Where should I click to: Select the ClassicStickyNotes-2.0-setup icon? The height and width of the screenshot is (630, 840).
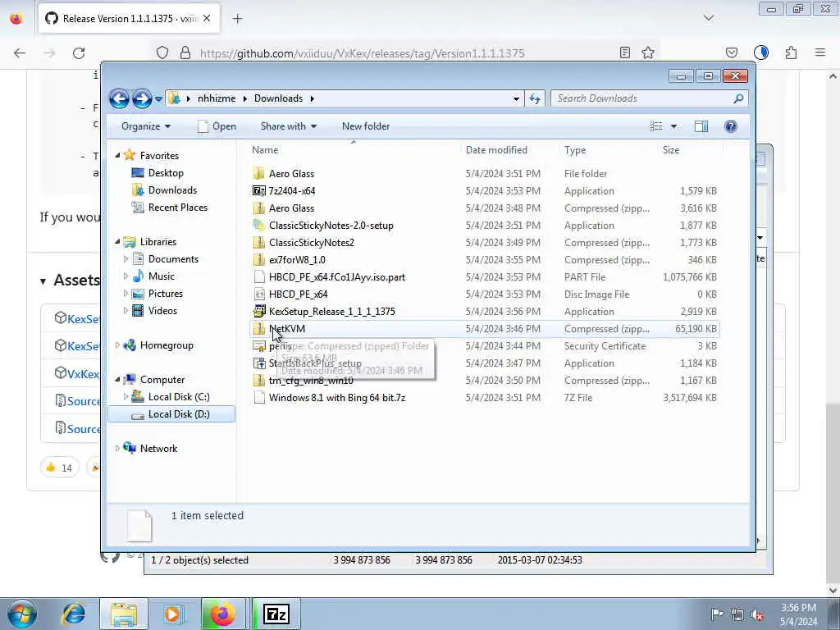click(259, 226)
